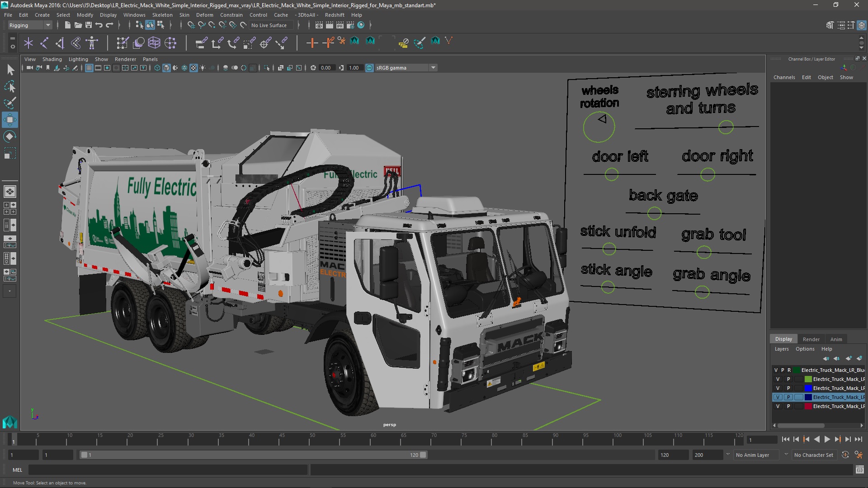Select the Paint Selection tool
Viewport: 868px width, 488px height.
click(x=10, y=103)
